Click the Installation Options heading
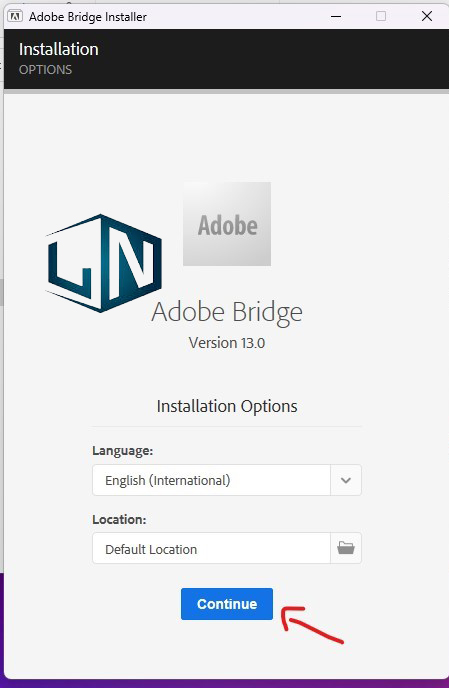449x688 pixels. pos(227,406)
